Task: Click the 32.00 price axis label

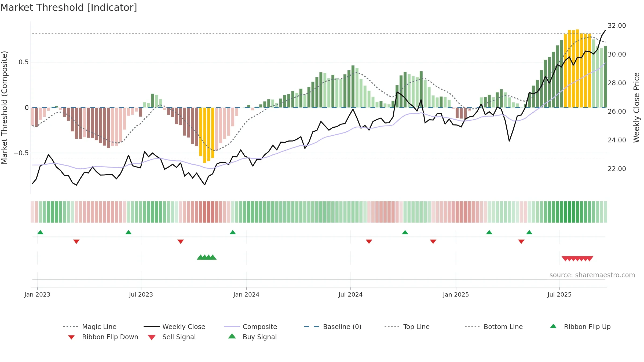Action: coord(617,26)
